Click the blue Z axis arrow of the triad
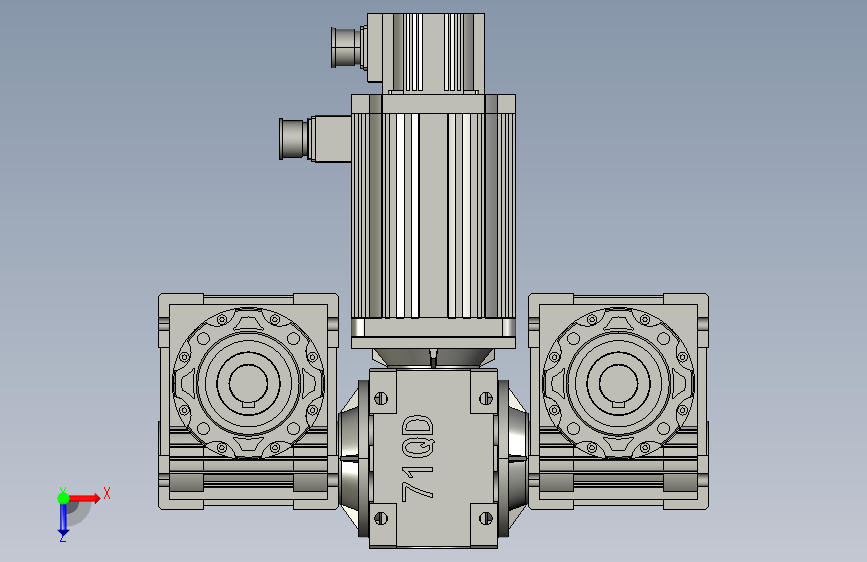The image size is (867, 562). pyautogui.click(x=64, y=521)
